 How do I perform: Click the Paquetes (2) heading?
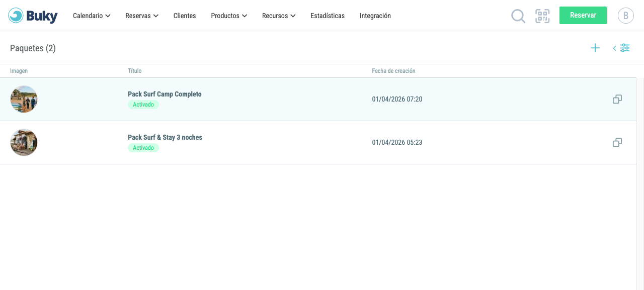point(33,48)
